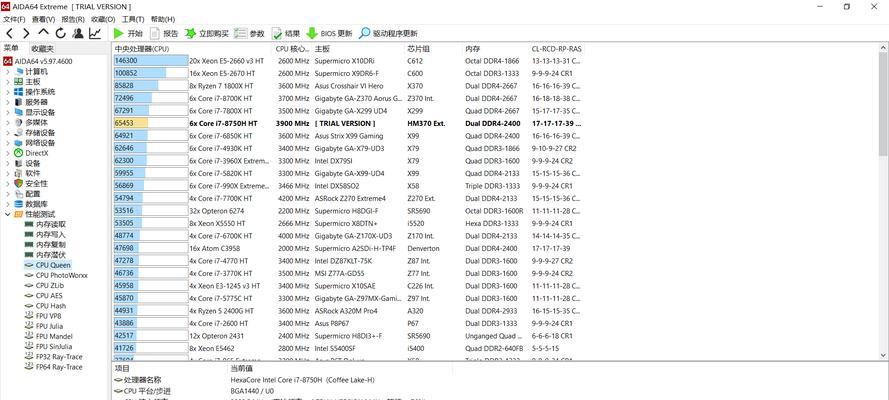Open the 文件(F) menu
The width and height of the screenshot is (889, 400).
pyautogui.click(x=14, y=19)
